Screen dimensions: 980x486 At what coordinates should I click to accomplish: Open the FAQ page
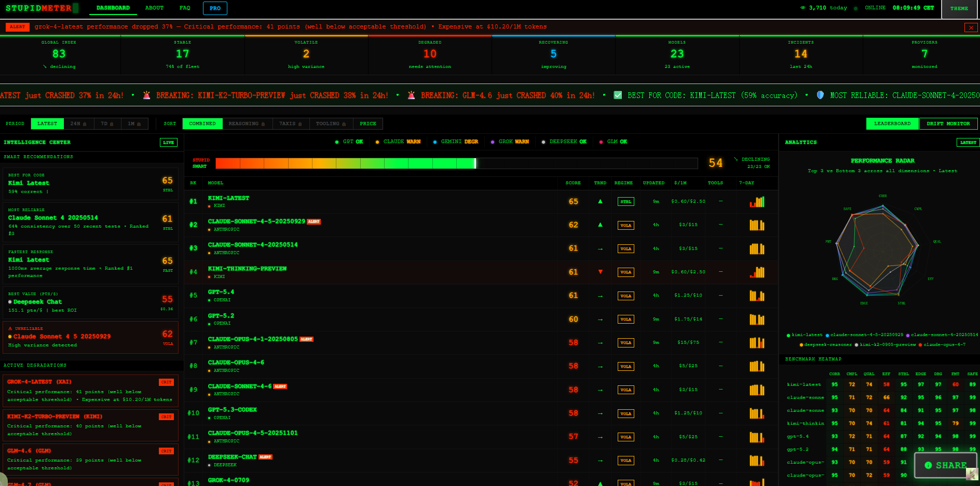coord(185,8)
